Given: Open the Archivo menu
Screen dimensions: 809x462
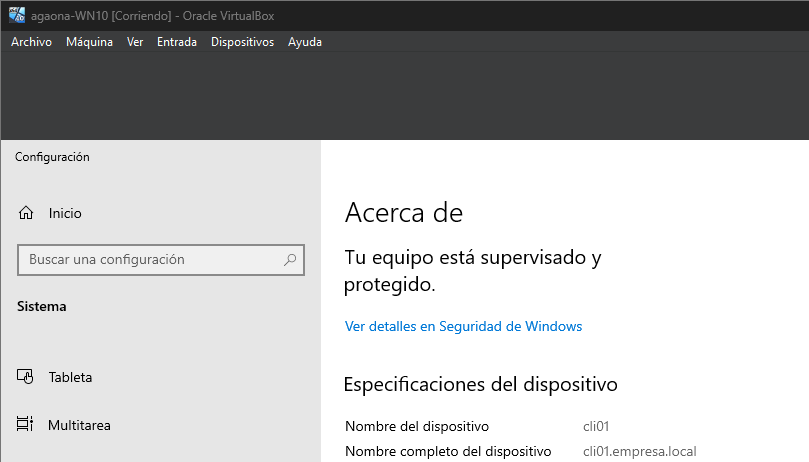Looking at the screenshot, I should 31,42.
